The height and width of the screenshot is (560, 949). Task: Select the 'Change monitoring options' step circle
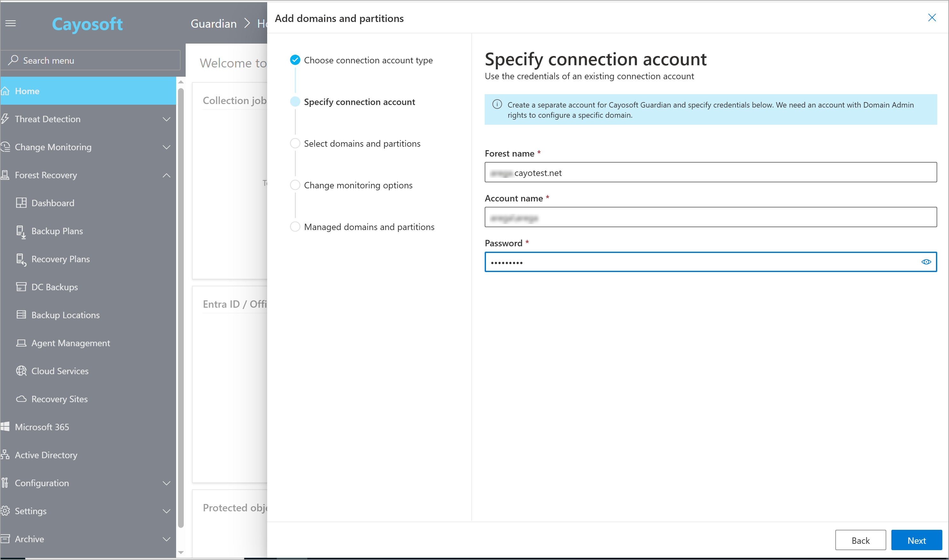(x=295, y=185)
